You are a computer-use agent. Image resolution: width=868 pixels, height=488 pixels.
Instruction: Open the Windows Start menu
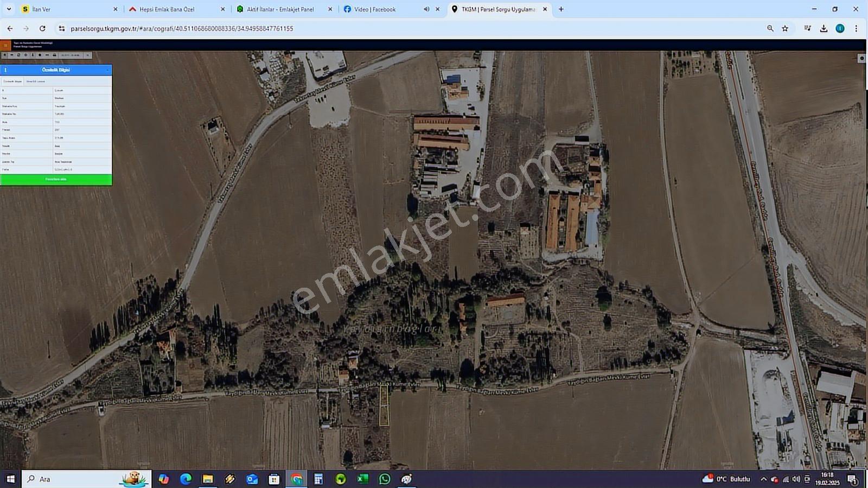10,479
